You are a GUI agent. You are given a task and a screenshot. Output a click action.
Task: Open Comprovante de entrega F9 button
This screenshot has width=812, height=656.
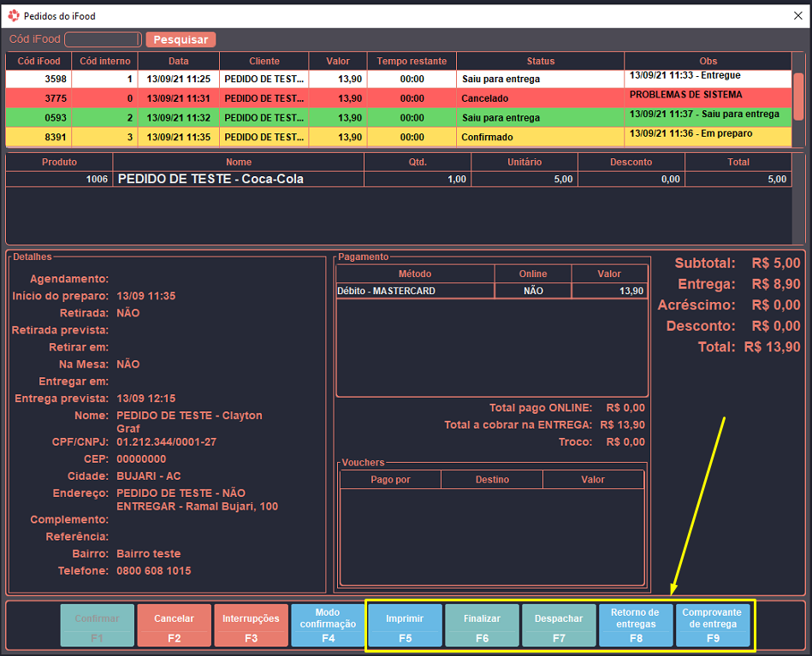pyautogui.click(x=712, y=625)
